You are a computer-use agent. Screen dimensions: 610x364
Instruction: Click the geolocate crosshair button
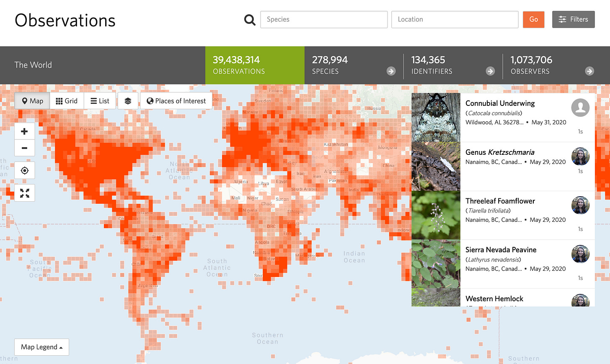tap(24, 170)
